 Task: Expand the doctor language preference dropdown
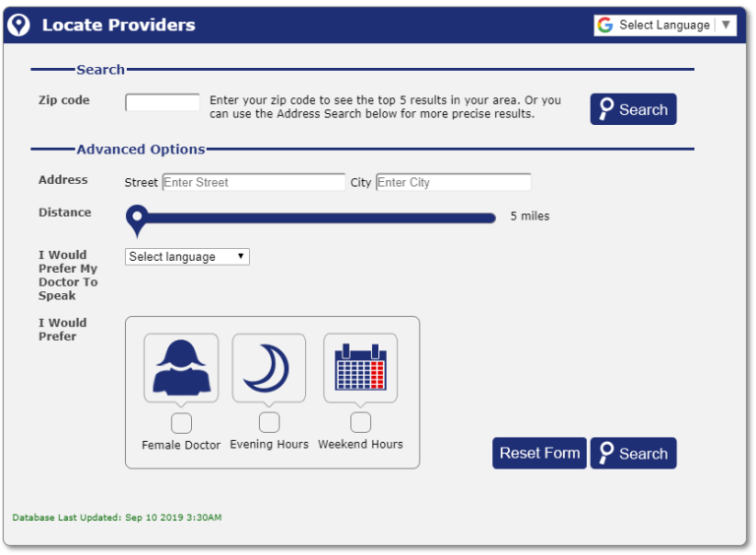tap(187, 257)
